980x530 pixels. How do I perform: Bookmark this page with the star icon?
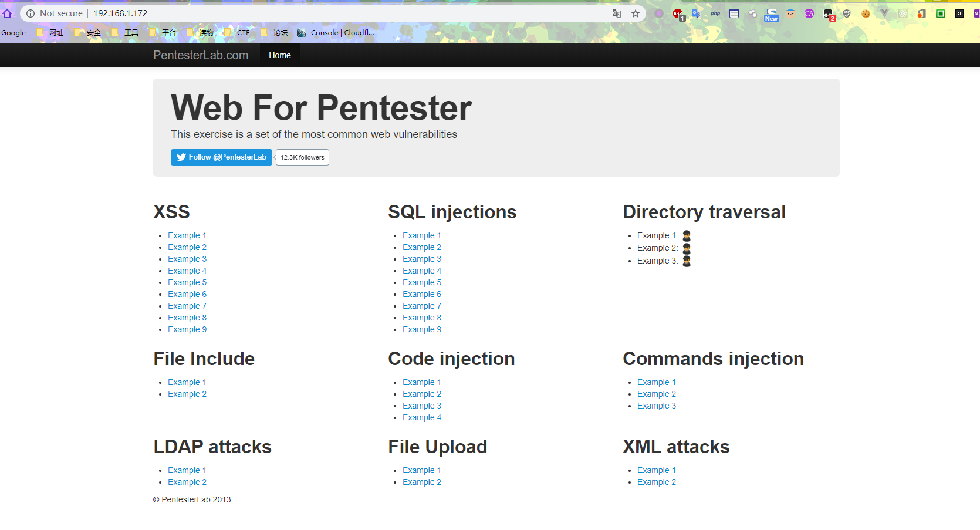(636, 13)
